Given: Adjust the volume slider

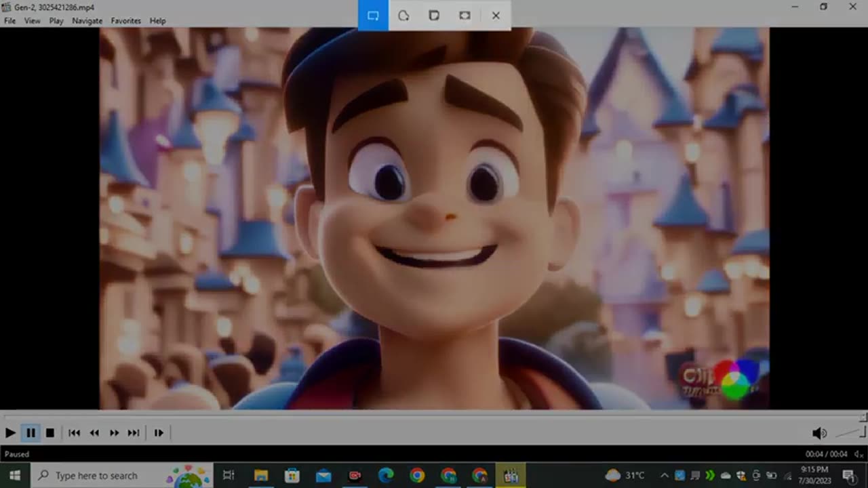Looking at the screenshot, I should (x=850, y=433).
